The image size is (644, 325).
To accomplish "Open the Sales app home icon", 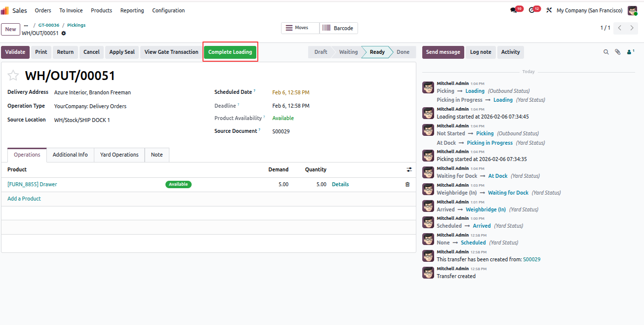I will point(5,10).
